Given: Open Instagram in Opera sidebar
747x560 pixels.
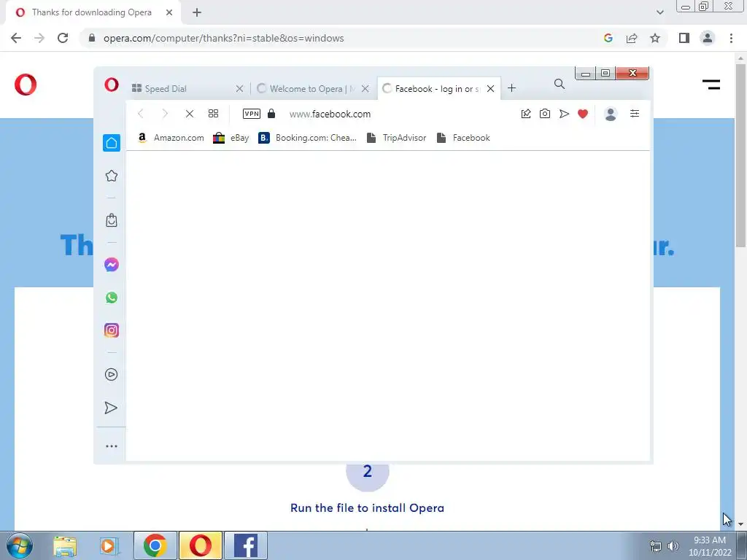Looking at the screenshot, I should [x=112, y=330].
